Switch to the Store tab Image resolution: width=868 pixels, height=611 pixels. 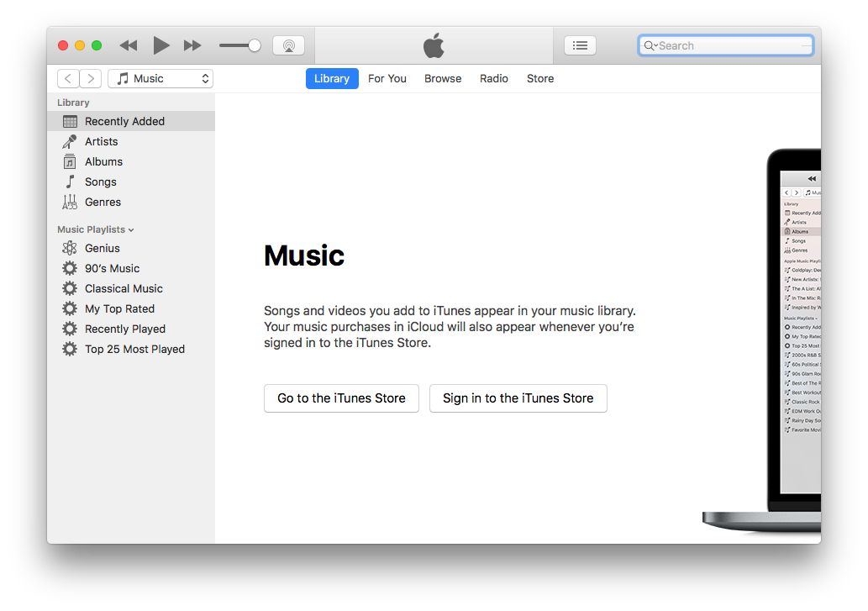coord(540,79)
